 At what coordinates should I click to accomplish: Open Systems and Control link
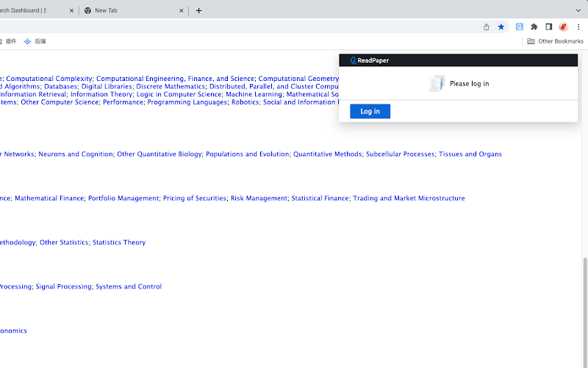[x=129, y=286]
